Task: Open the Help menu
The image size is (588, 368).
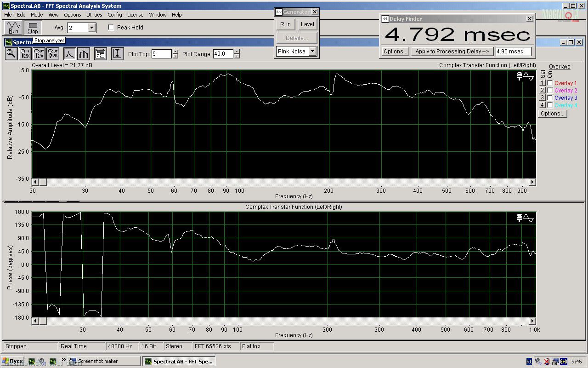Action: 177,15
